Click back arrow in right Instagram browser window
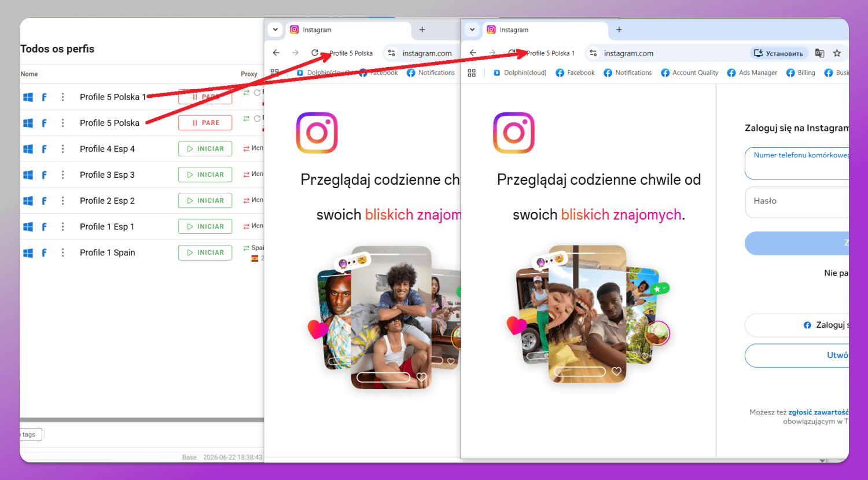This screenshot has width=868, height=480. 473,53
